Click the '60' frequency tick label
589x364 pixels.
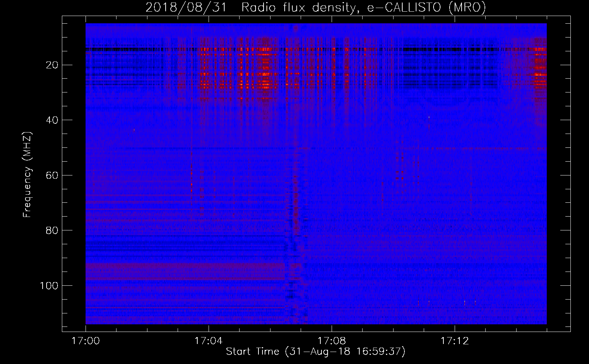pos(52,175)
